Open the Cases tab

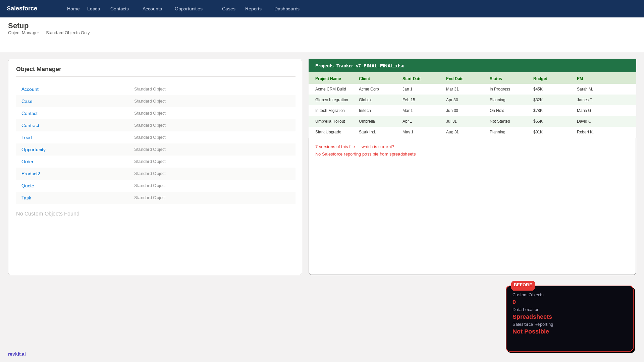click(229, 9)
